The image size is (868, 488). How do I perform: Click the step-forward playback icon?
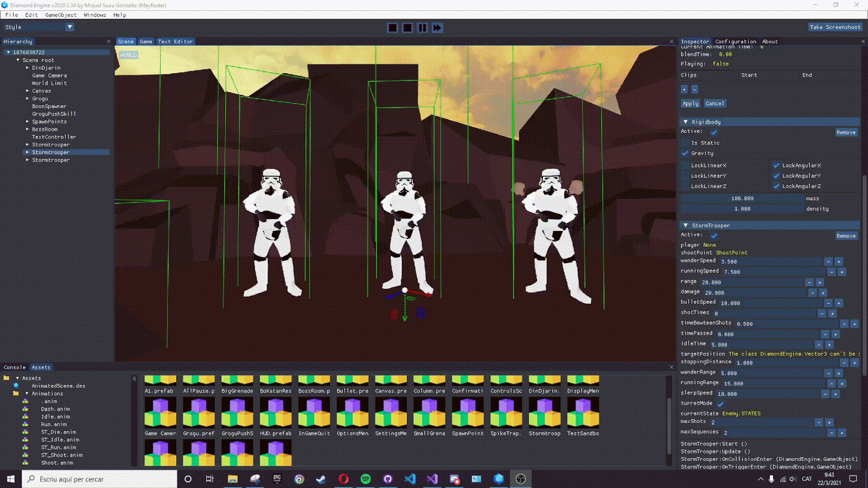click(437, 28)
